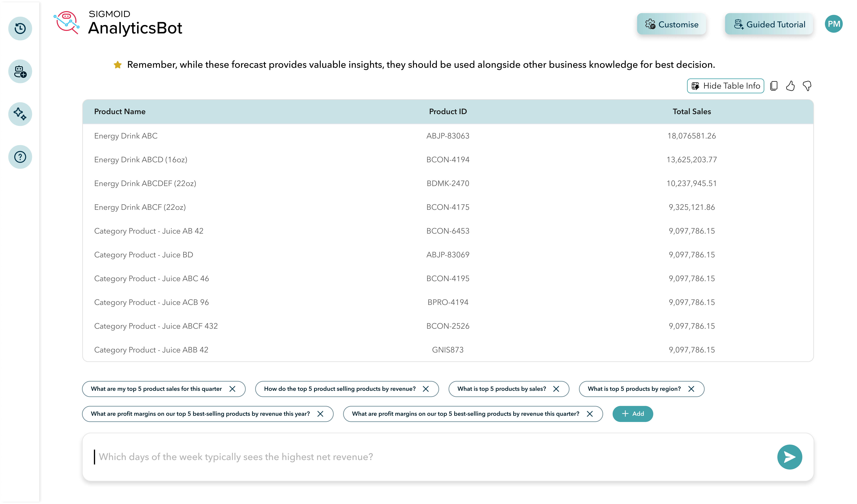Click product ID BCON-4195

448,279
